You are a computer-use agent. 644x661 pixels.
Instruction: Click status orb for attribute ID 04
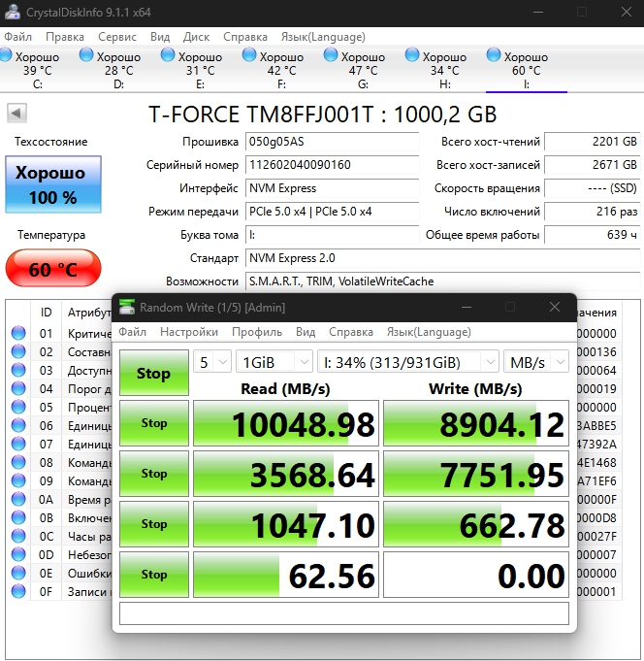click(18, 388)
